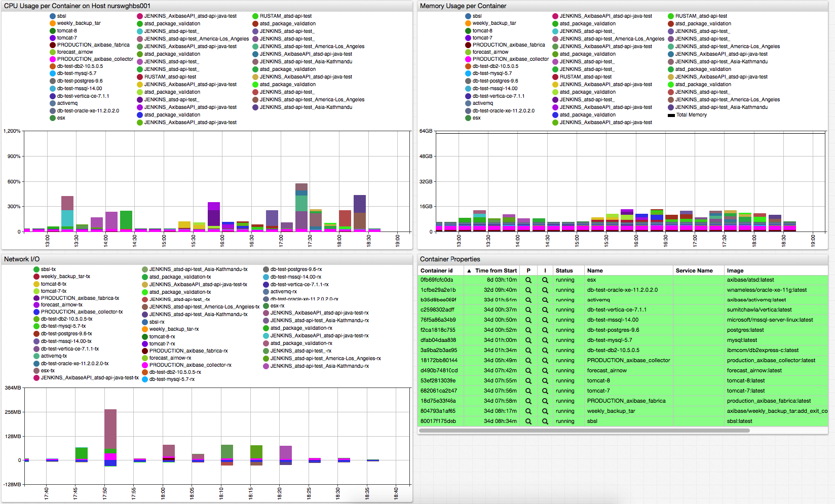This screenshot has width=835, height=504.
Task: Select image cell axibase/atsd:latest
Action: pos(750,280)
